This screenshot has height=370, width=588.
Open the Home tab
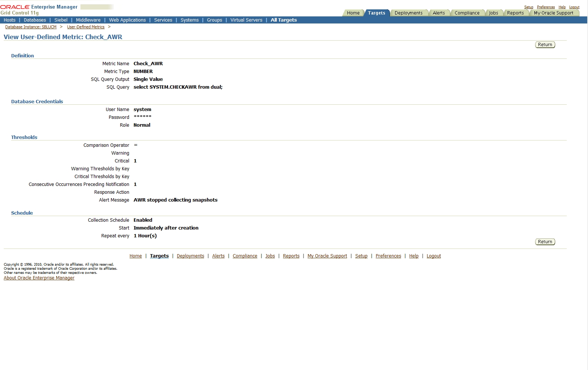tap(353, 13)
